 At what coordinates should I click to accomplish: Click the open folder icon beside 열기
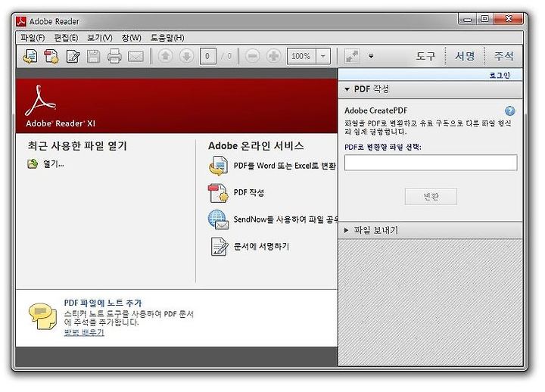tap(33, 163)
